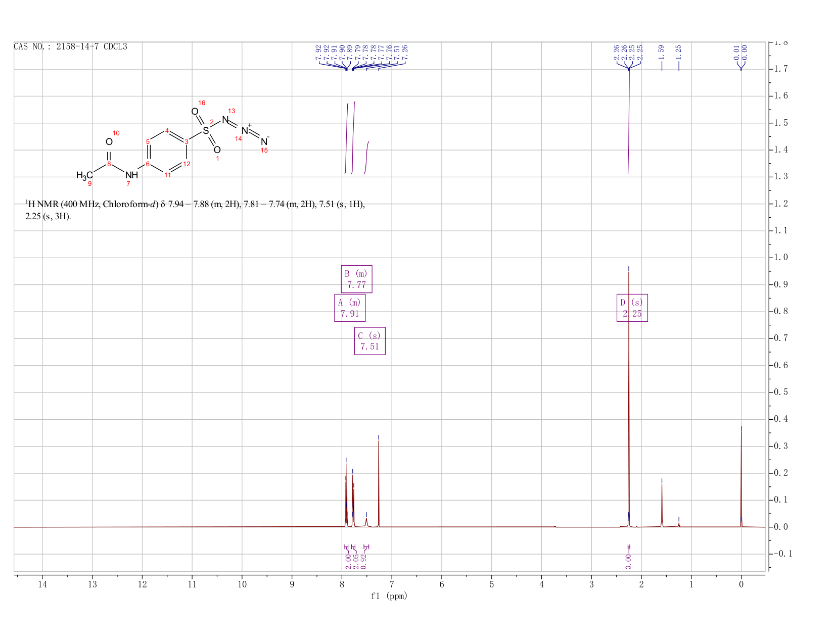Click the red atom number 12 on the ring
The height and width of the screenshot is (644, 834).
[x=187, y=164]
